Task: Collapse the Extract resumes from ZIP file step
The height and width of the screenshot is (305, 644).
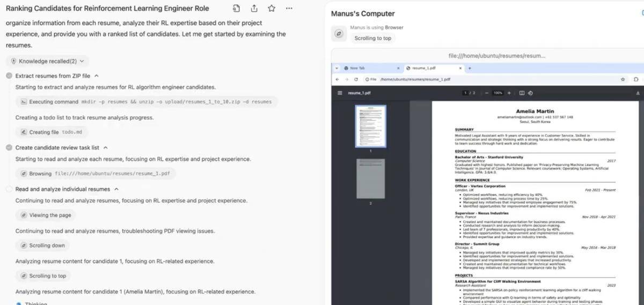Action: tap(96, 76)
